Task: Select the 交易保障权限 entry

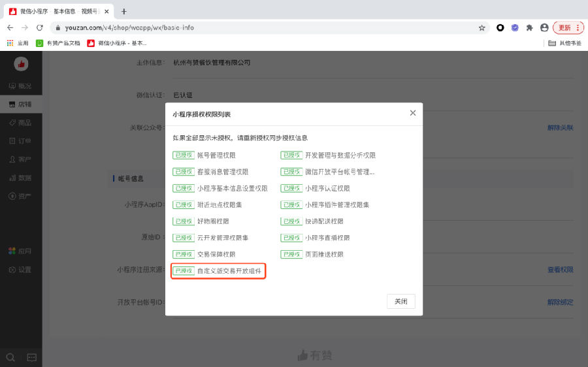Action: coord(216,254)
